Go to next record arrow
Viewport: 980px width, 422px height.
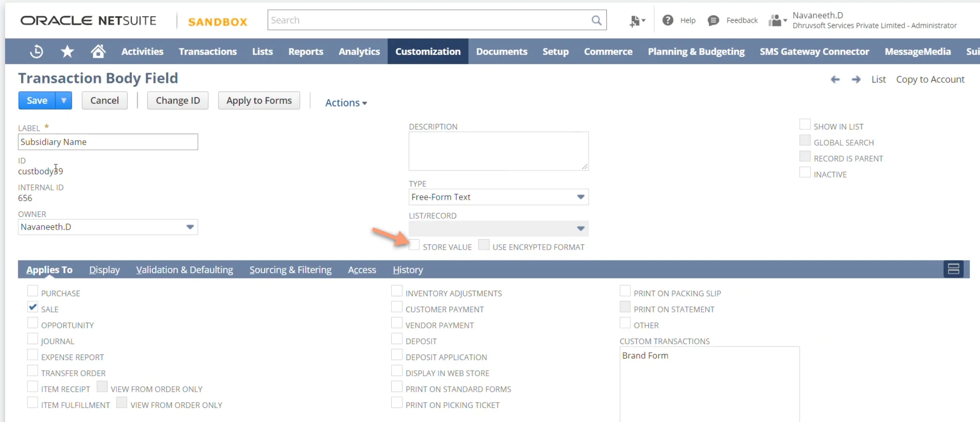856,80
